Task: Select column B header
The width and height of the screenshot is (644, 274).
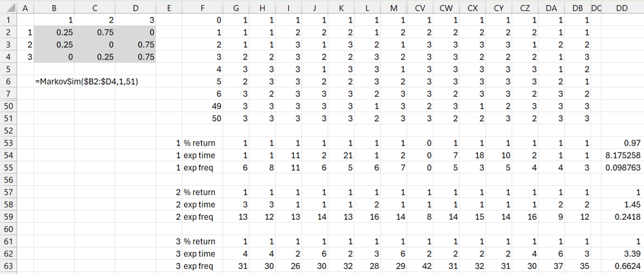Action: click(54, 8)
